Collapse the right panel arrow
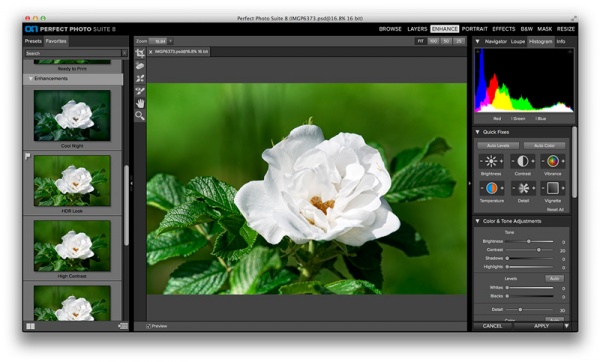 point(470,183)
